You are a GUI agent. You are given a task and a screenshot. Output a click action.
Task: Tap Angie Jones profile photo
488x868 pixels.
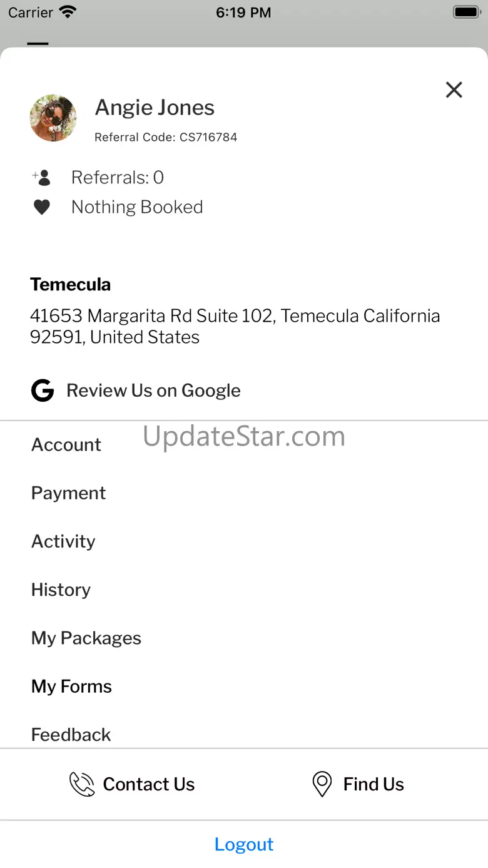53,118
